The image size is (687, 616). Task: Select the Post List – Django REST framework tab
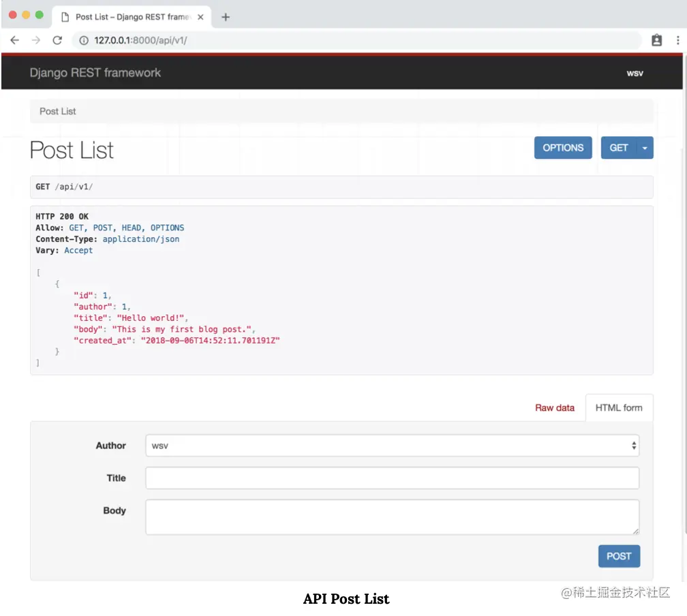point(132,17)
